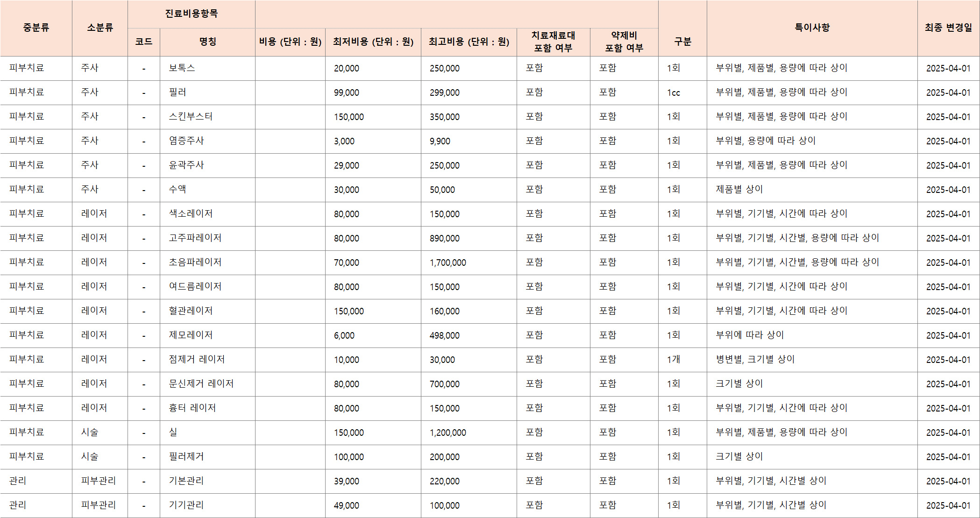
Task: Click 관리 category in 기기관리 row
Action: click(x=18, y=505)
